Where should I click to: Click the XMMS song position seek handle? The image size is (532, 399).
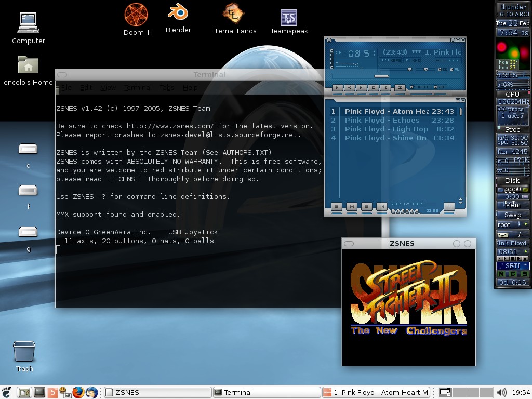point(381,76)
